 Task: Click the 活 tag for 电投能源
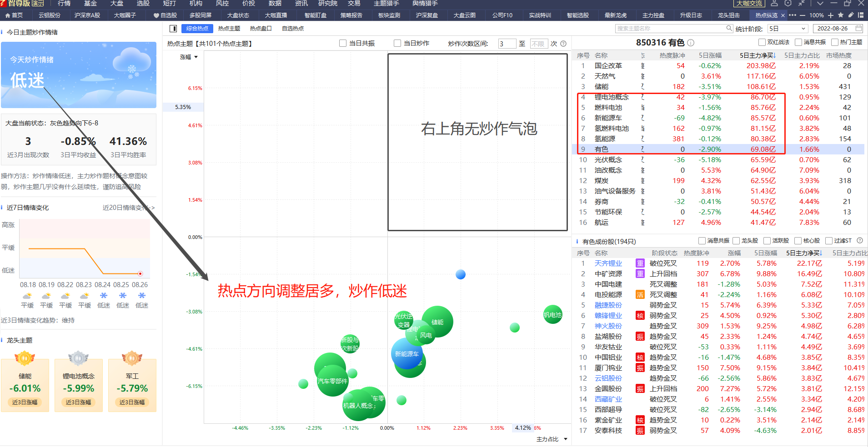tap(640, 295)
